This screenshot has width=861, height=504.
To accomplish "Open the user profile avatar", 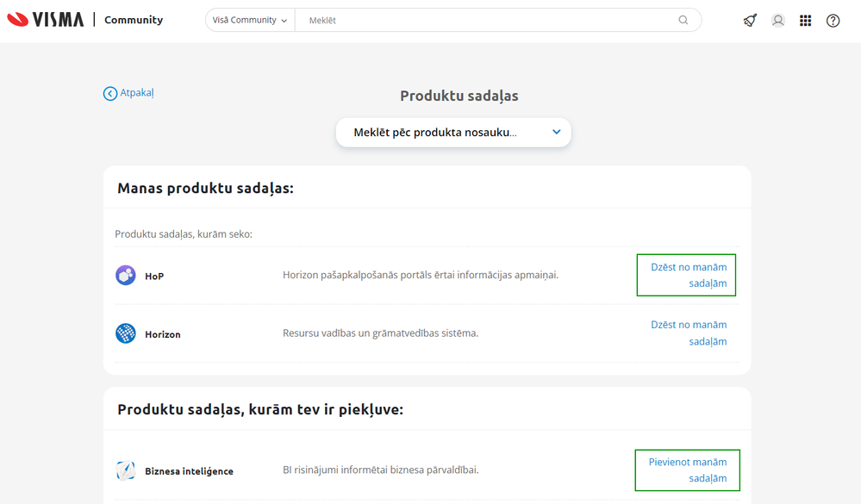I will [x=777, y=21].
